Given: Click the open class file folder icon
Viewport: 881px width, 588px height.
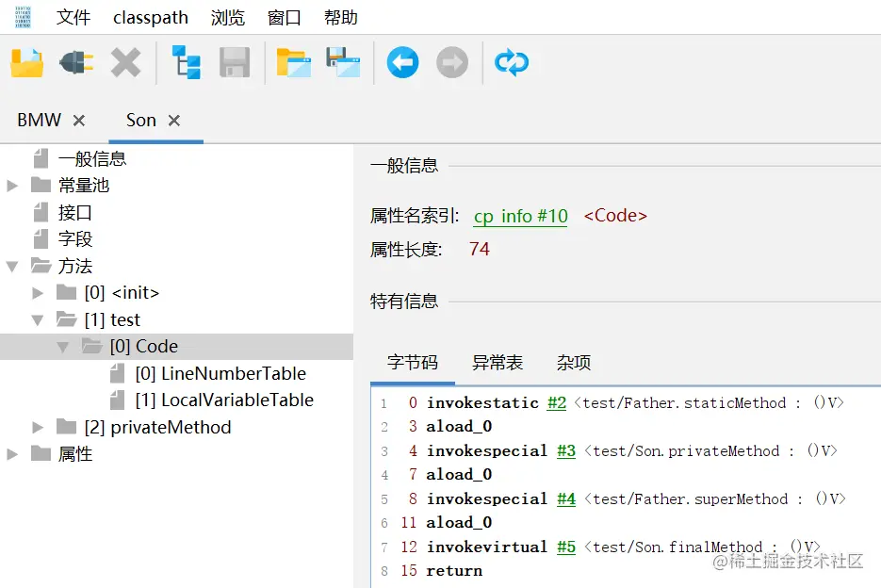Looking at the screenshot, I should (27, 62).
